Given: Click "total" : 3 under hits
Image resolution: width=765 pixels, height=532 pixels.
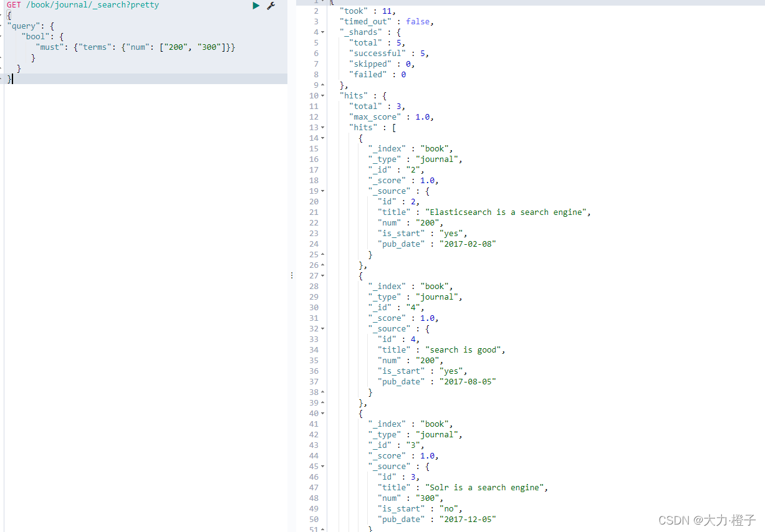Looking at the screenshot, I should 377,107.
